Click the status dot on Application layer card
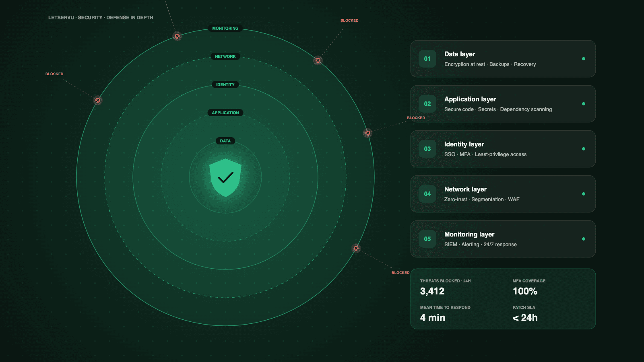 click(x=584, y=104)
